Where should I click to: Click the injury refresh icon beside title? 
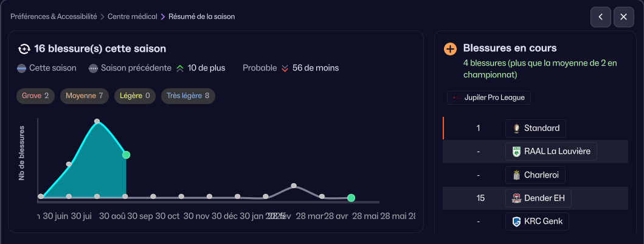pyautogui.click(x=24, y=49)
